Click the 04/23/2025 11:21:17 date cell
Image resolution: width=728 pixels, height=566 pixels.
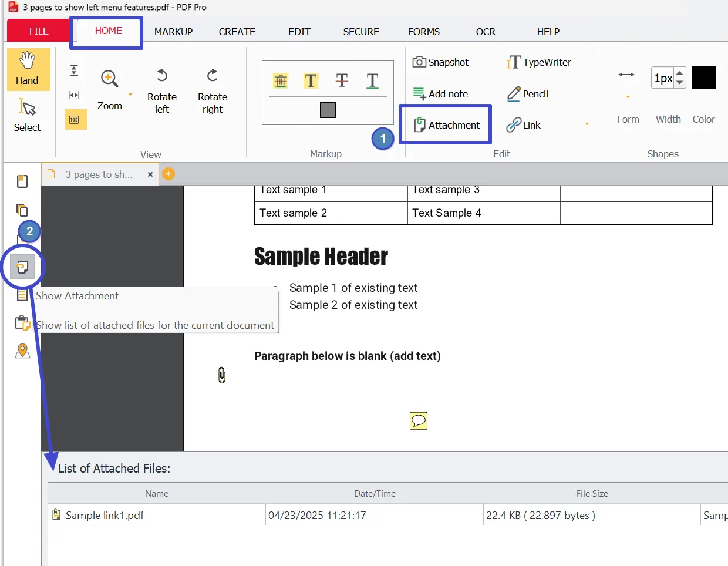pyautogui.click(x=375, y=515)
